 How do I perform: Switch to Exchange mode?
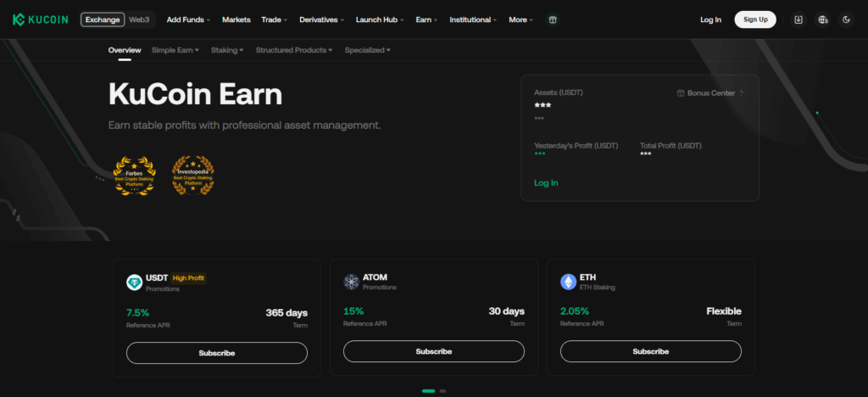pos(103,20)
